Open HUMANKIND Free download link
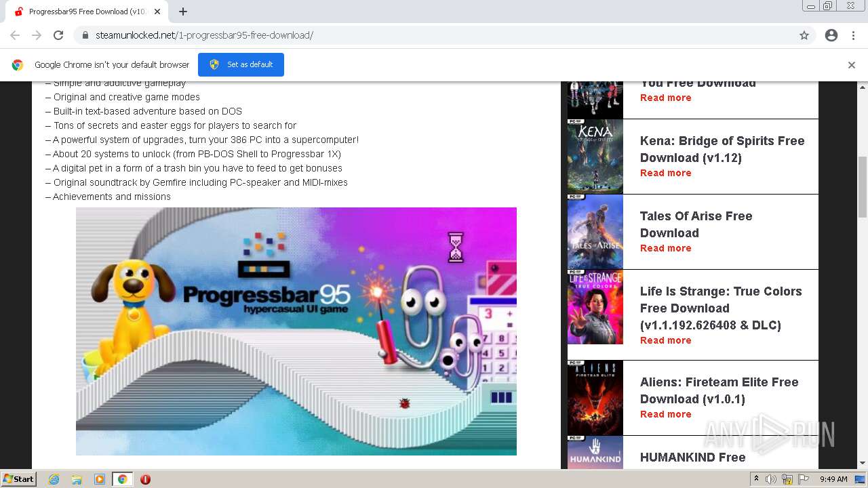Screen dimensions: 868x488 [x=693, y=457]
